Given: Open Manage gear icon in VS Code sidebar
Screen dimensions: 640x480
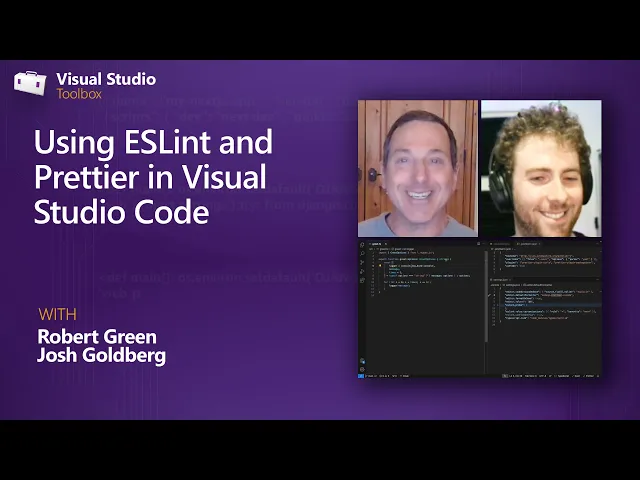Looking at the screenshot, I should (x=362, y=369).
